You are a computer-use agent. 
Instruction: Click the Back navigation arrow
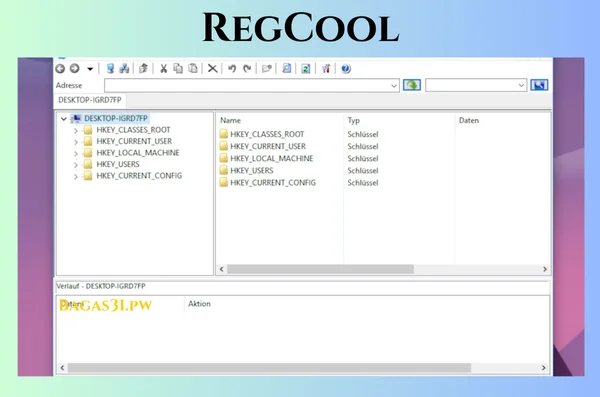60,69
